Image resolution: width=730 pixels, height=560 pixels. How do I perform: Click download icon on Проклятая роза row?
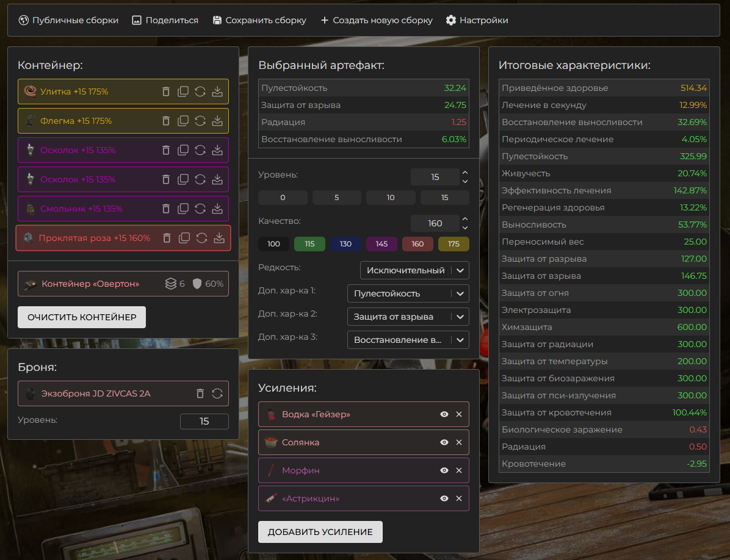[x=219, y=238]
